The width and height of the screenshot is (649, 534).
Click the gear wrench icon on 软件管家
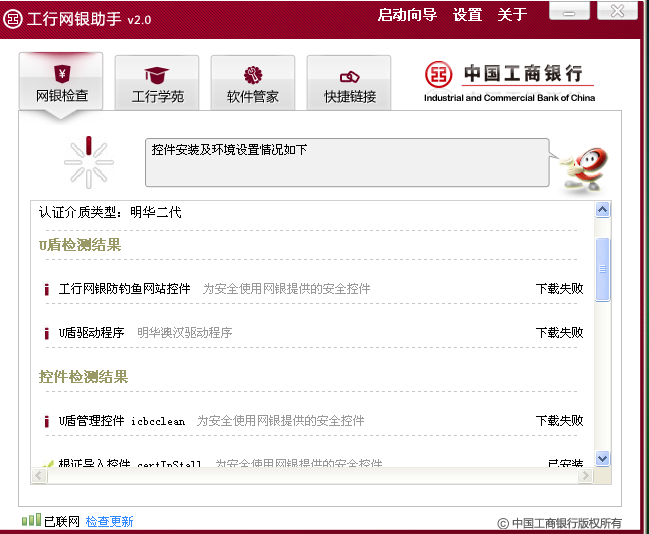click(x=253, y=75)
